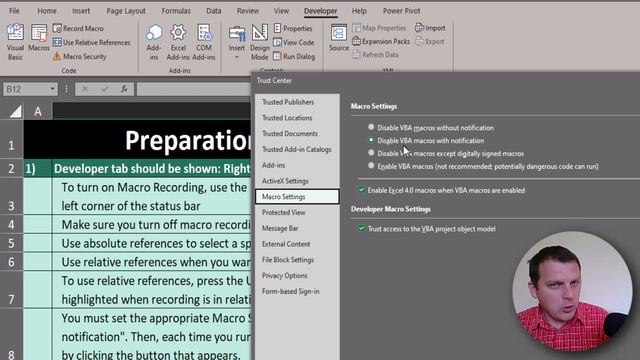Open the Visual Basic editor
This screenshot has height=360, width=640.
(x=15, y=42)
